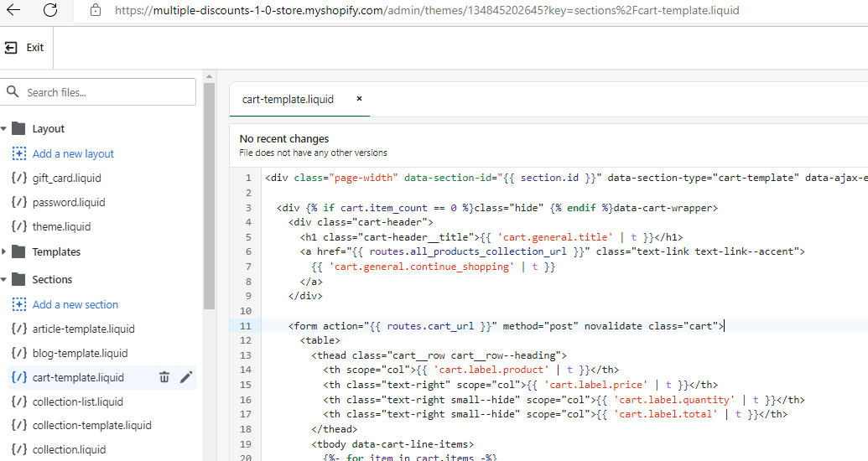Click 'cart.label.quantity' in line 16

674,400
